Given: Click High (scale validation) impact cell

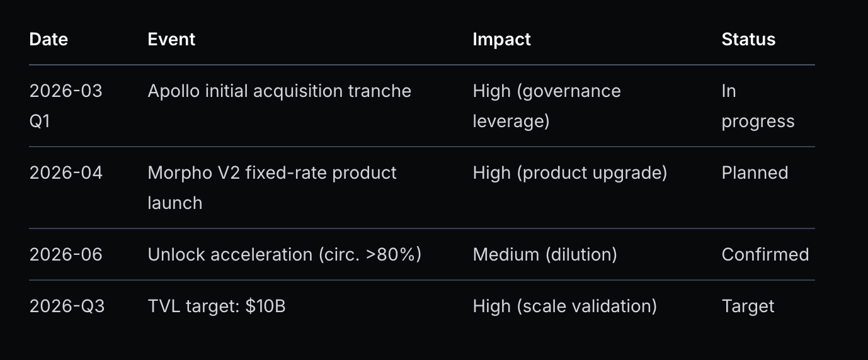Looking at the screenshot, I should pyautogui.click(x=564, y=307).
